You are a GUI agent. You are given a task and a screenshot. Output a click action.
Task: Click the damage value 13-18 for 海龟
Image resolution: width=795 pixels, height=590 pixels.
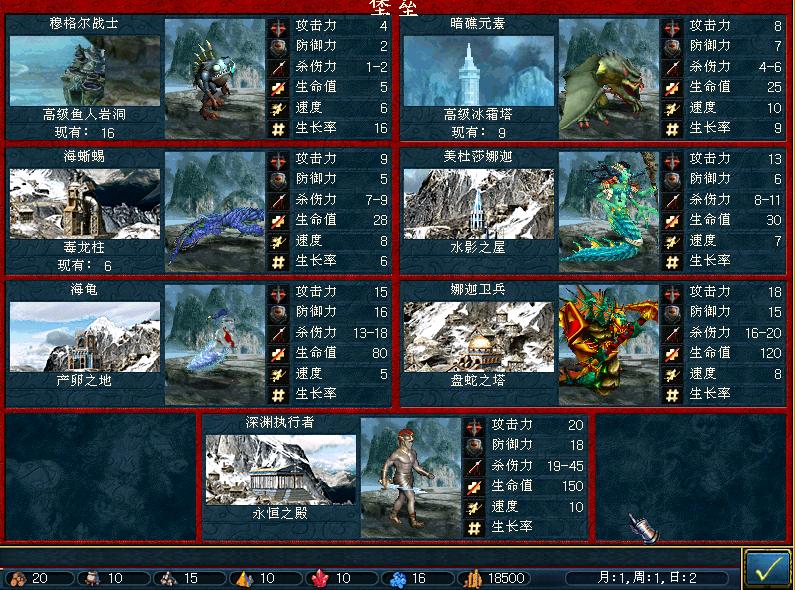[x=370, y=334]
